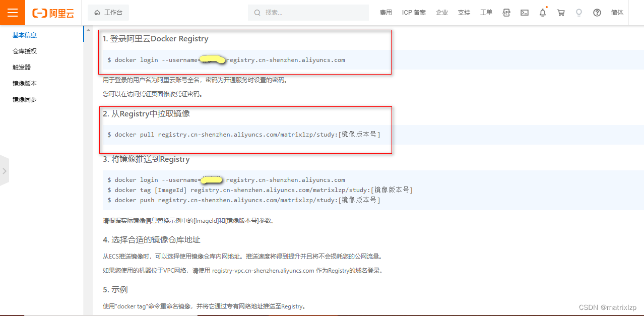Click the API tools icon in the top bar
Viewport: 644px width, 316px height.
point(506,13)
